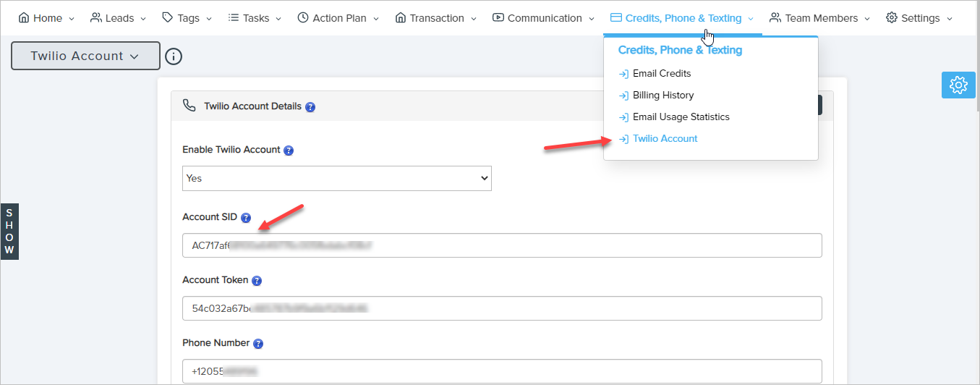
Task: Click help icon beside Enable Twilio Account
Action: pyautogui.click(x=289, y=151)
